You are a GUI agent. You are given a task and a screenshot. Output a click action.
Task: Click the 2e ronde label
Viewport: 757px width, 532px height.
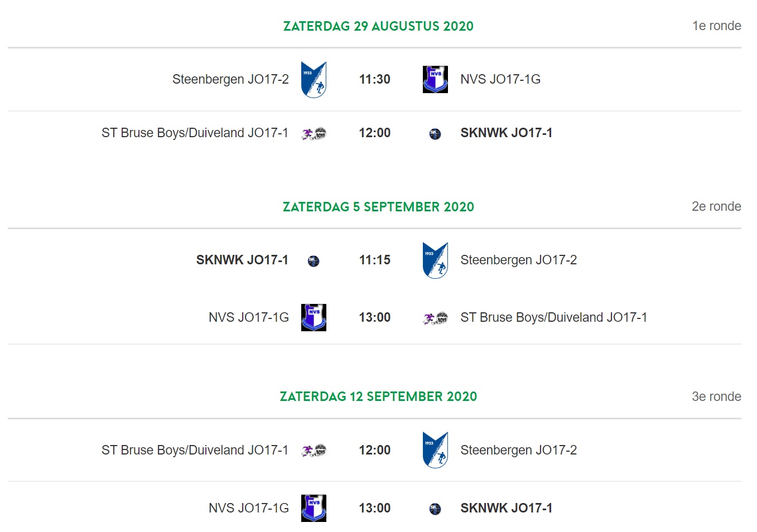716,206
